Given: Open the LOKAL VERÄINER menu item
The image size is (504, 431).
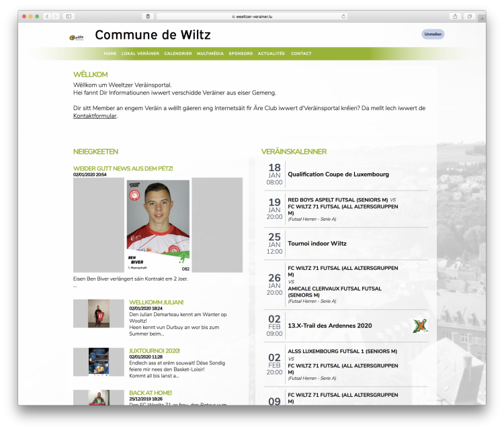Looking at the screenshot, I should click(140, 54).
